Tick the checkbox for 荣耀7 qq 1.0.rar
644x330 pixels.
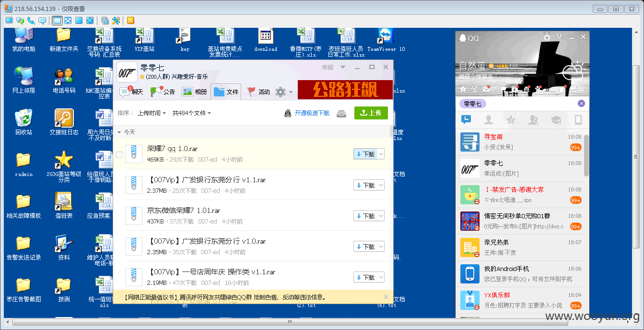coord(119,154)
